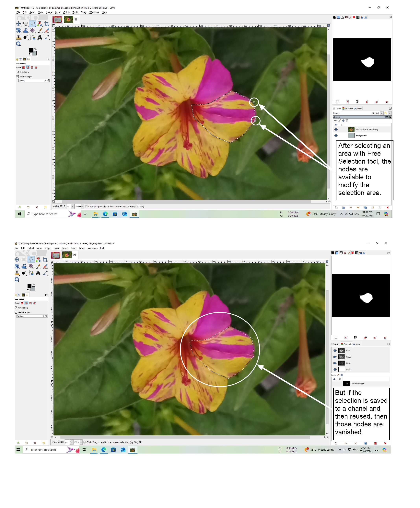Open px unit dropdown in lower window status bar

pyautogui.click(x=71, y=442)
